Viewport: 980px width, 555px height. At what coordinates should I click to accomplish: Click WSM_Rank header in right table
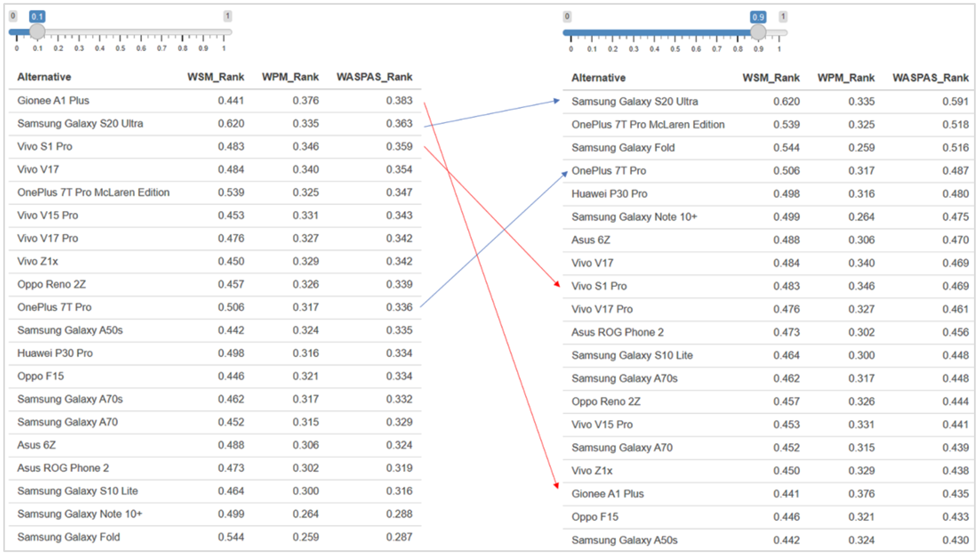click(771, 78)
